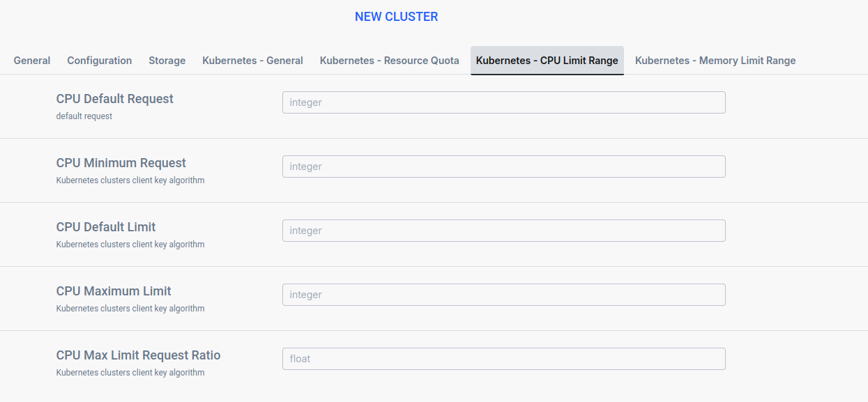The image size is (868, 402).
Task: Open the Configuration tab
Action: click(99, 61)
